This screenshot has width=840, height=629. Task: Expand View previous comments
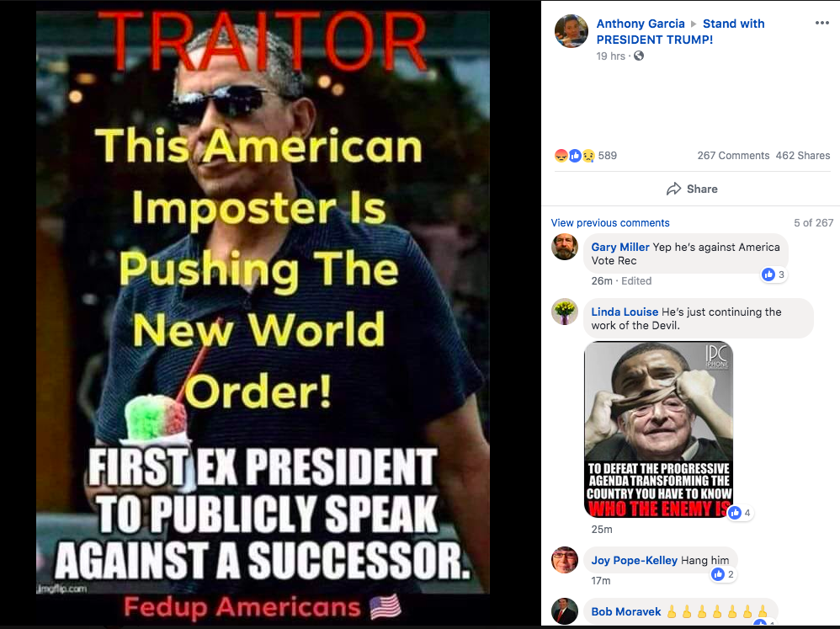click(610, 223)
